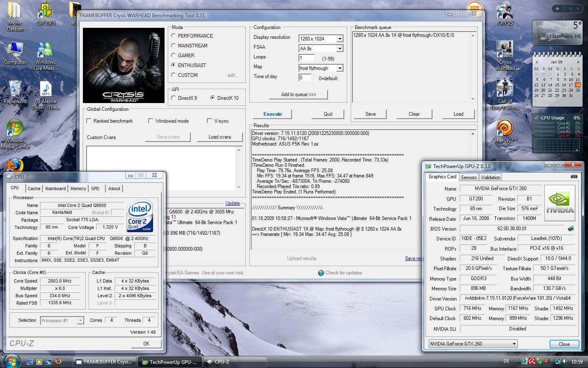Image resolution: width=588 pixels, height=368 pixels.
Task: Click the Check for updates link
Action: 343,273
